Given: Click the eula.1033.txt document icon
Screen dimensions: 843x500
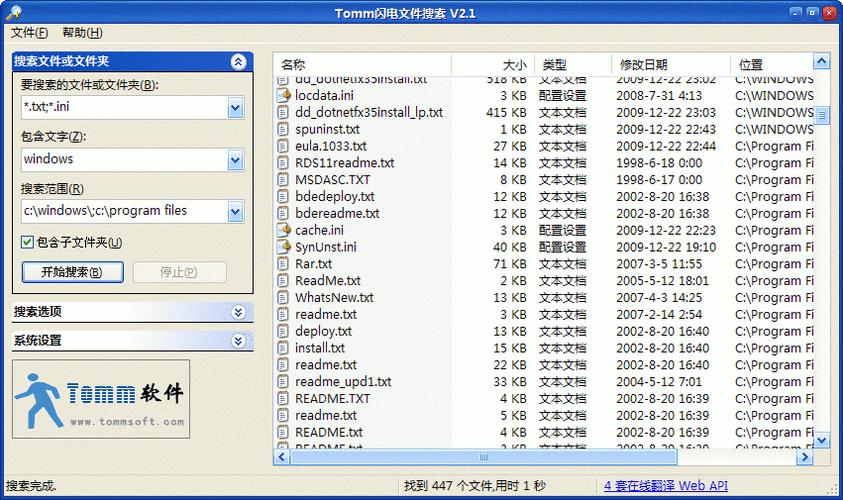Looking at the screenshot, I should [283, 146].
